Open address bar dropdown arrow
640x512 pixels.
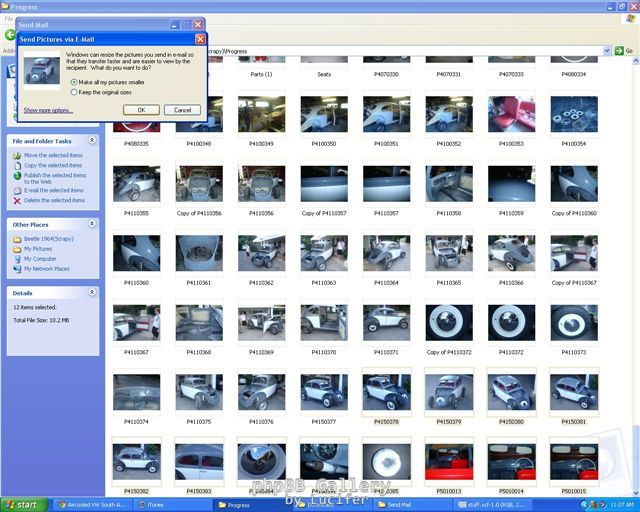coord(607,51)
